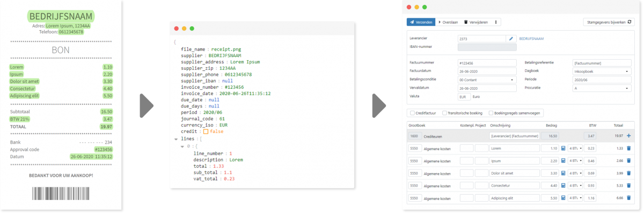Click the Crediteuren description field
The image size is (644, 214).
click(x=514, y=136)
